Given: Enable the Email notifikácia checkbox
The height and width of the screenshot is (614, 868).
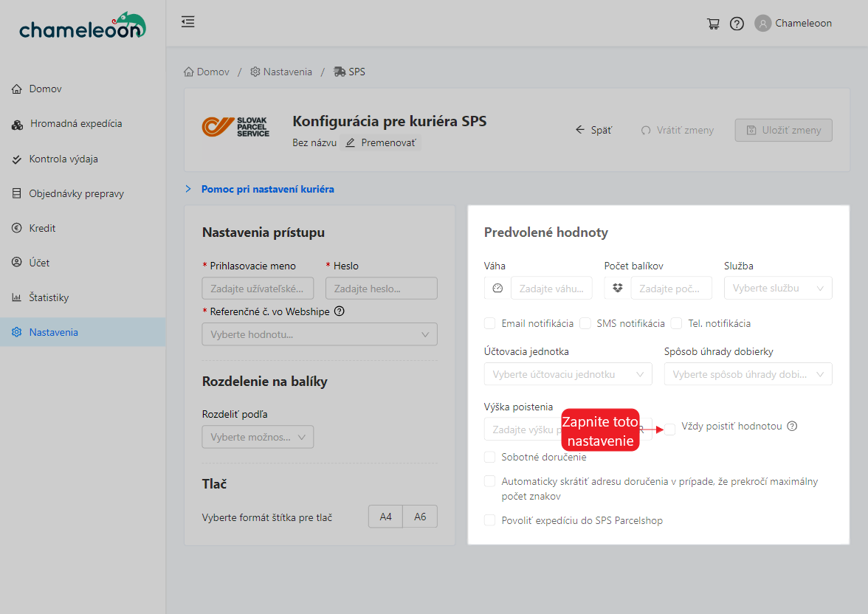Looking at the screenshot, I should tap(490, 323).
